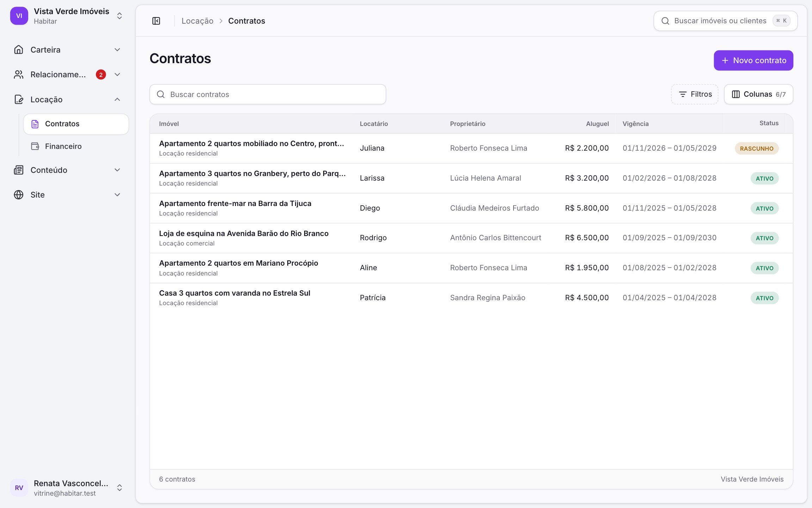Screen dimensions: 812x508
Task: Click the global search magnifier icon
Action: tap(665, 21)
